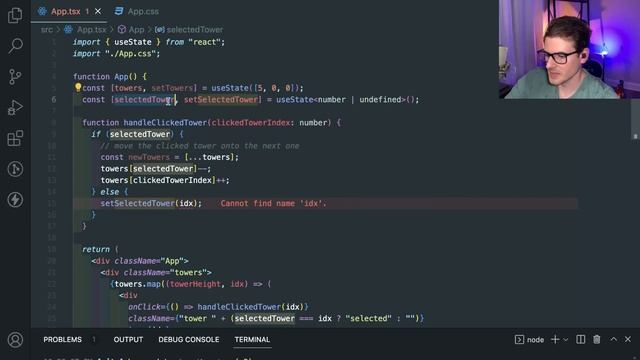Select the TERMINAL panel tab
This screenshot has height=360, width=640.
[x=252, y=340]
